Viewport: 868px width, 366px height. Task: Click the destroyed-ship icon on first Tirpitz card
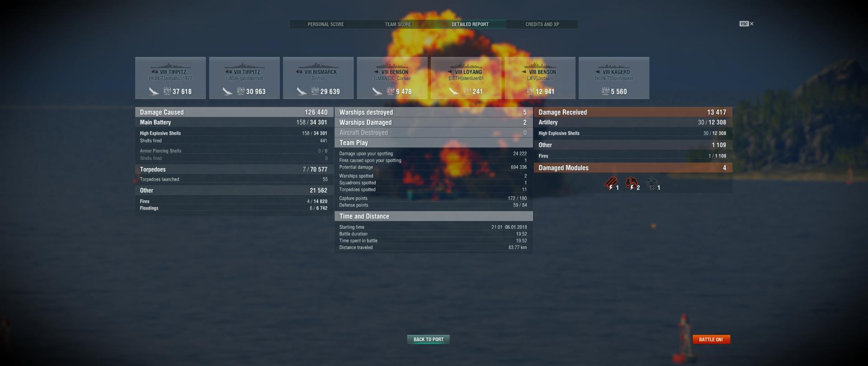tap(154, 91)
